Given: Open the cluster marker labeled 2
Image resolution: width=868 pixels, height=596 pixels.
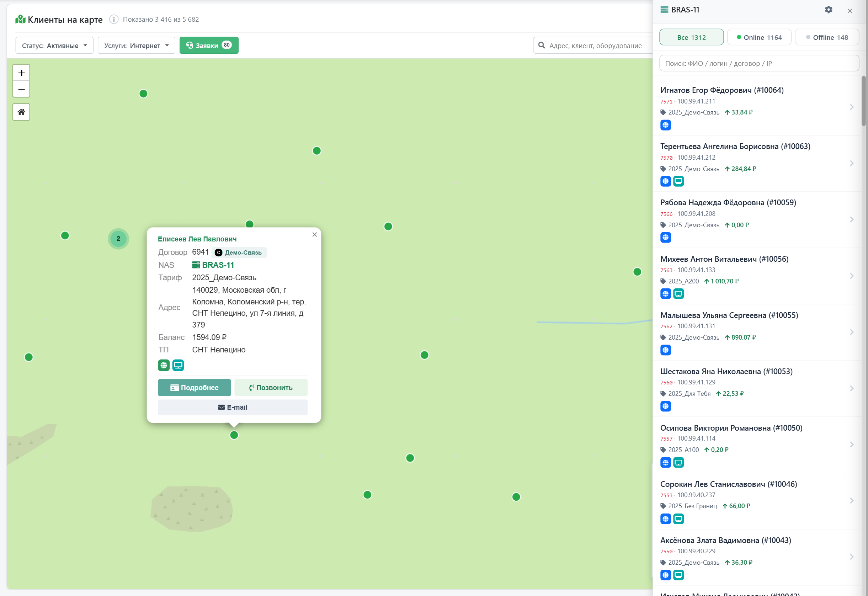Looking at the screenshot, I should click(x=118, y=239).
